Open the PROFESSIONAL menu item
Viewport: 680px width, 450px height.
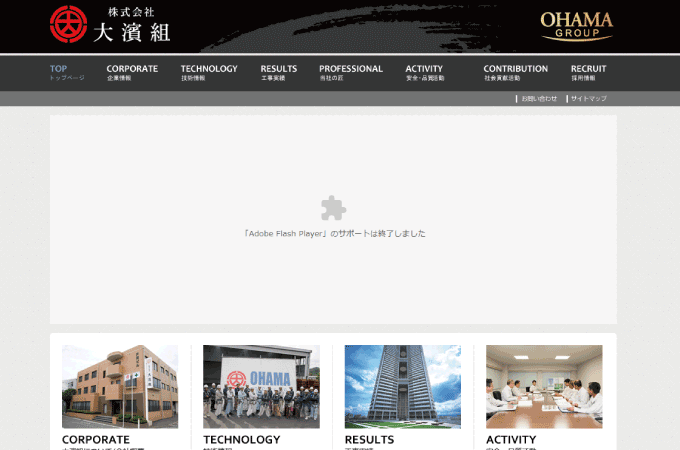tap(351, 72)
